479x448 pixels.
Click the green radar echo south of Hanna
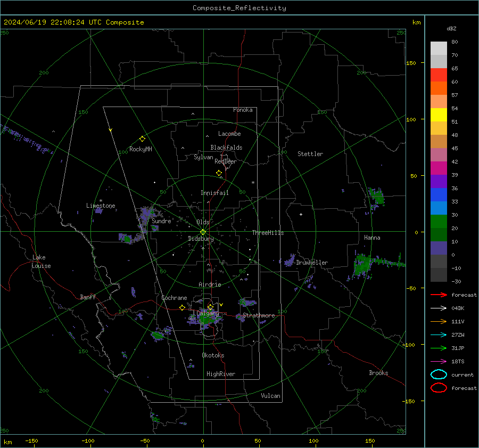[362, 265]
